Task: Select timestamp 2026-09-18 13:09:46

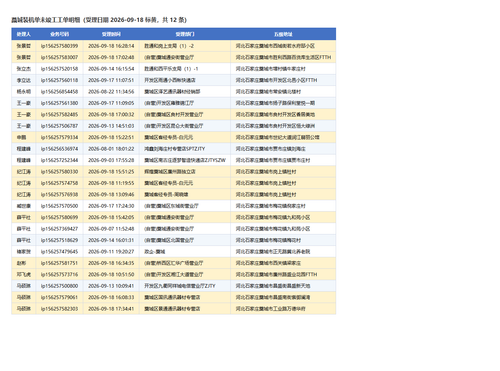Action: point(111,194)
